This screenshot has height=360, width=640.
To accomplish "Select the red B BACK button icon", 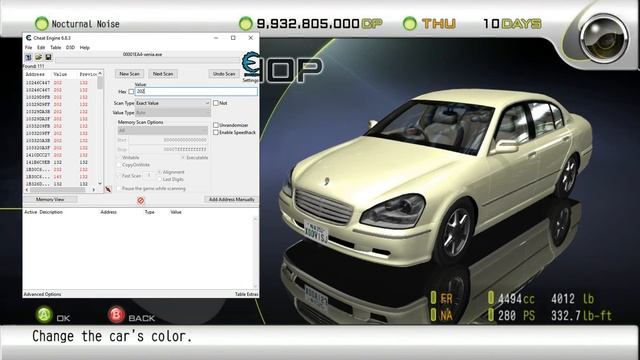I will coord(116,315).
